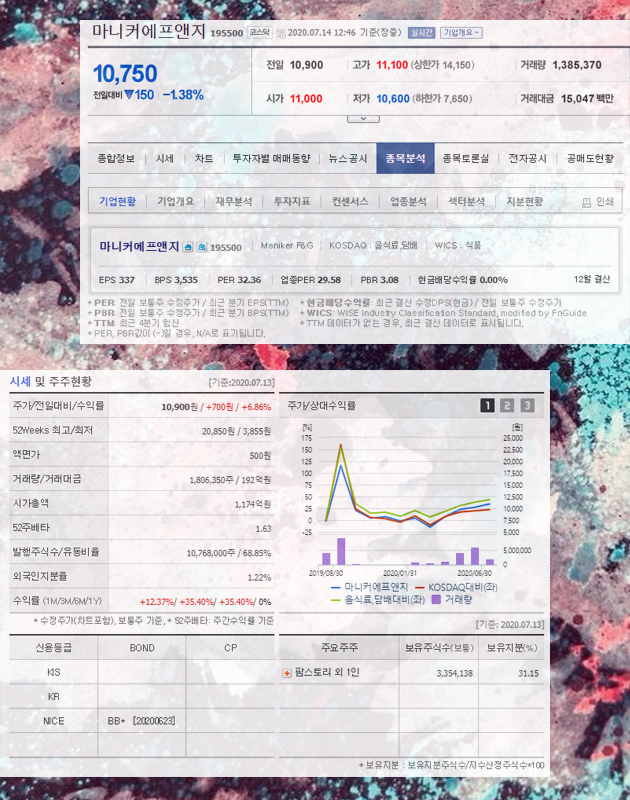Image resolution: width=630 pixels, height=800 pixels.
Task: Click red KOSDAQ대비(좌) legend swatch
Action: click(x=420, y=588)
